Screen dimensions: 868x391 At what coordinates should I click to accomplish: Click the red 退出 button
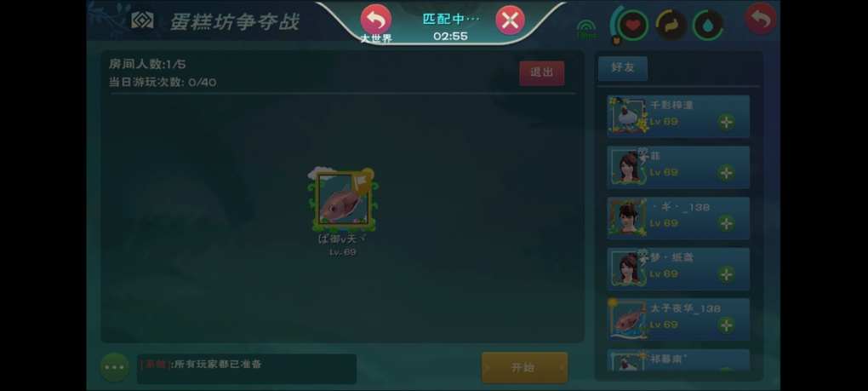coord(542,73)
